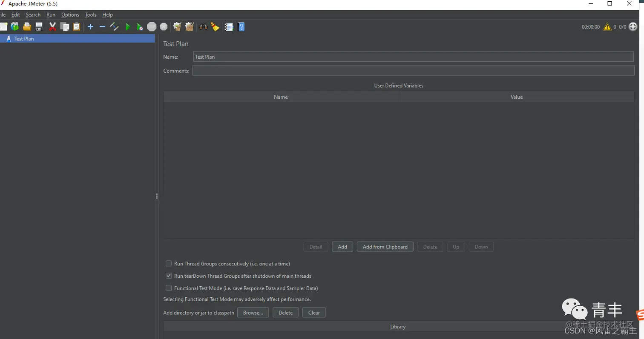This screenshot has height=339, width=644.
Task: Click the remote engine icon at toolbar end
Action: pos(633,26)
